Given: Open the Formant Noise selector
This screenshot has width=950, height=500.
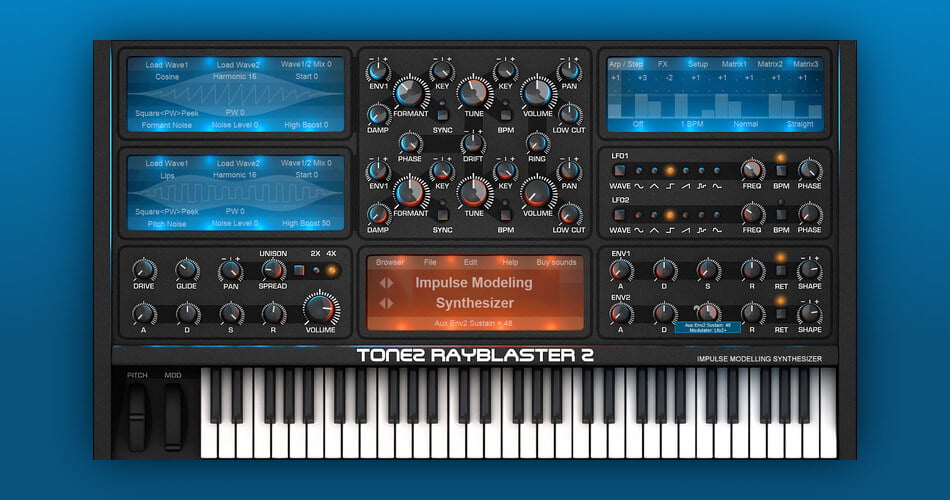Looking at the screenshot, I should [x=167, y=125].
